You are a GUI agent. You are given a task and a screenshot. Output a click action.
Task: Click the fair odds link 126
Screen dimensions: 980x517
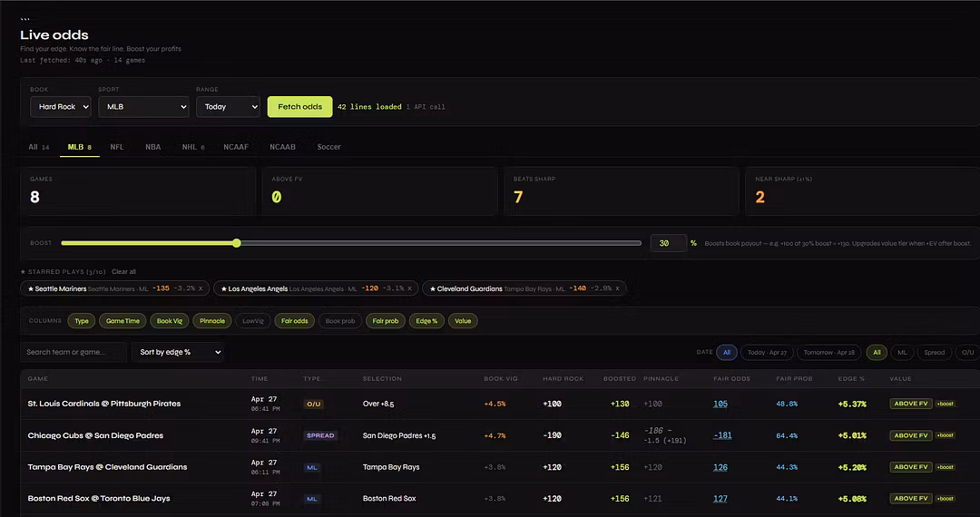click(x=720, y=467)
